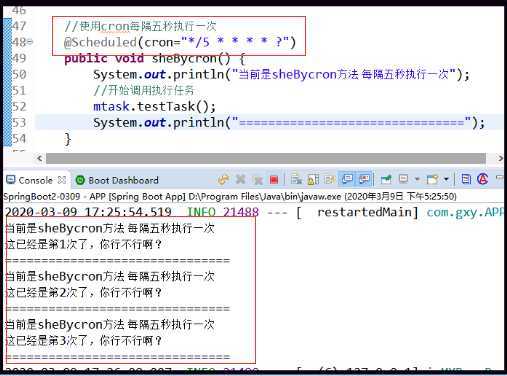The image size is (507, 376).
Task: Collapse the method fold marker on line 48
Action: pos(31,42)
